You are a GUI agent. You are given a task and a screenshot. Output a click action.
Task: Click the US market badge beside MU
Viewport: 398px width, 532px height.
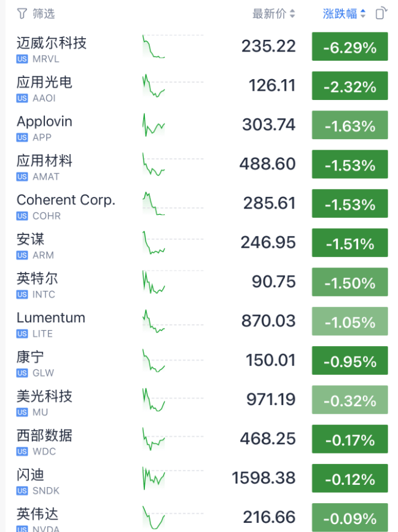[x=22, y=412]
